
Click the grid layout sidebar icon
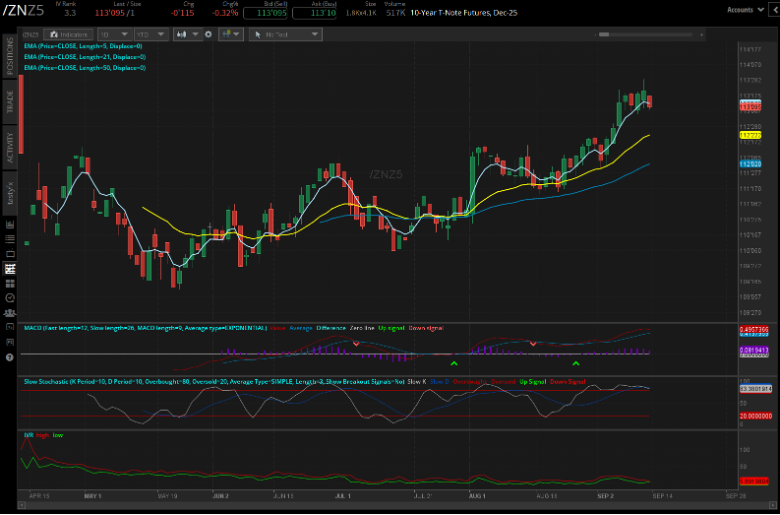(x=10, y=283)
